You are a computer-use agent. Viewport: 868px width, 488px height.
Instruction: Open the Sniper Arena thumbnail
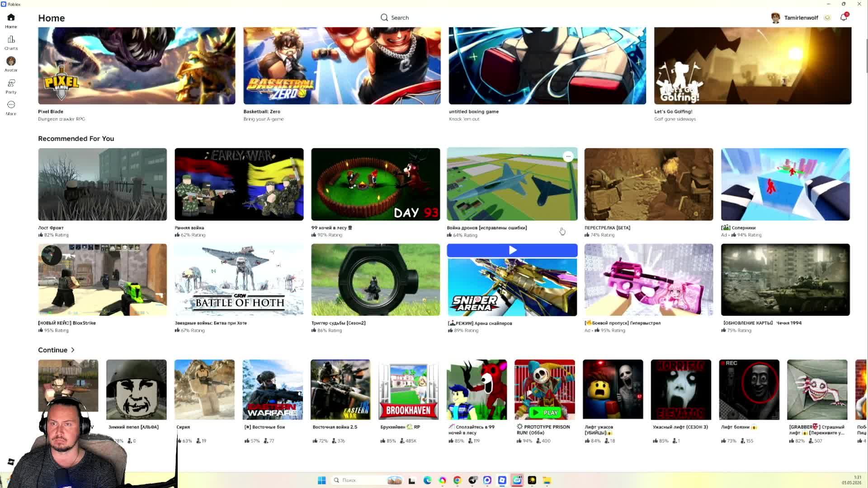pyautogui.click(x=512, y=286)
